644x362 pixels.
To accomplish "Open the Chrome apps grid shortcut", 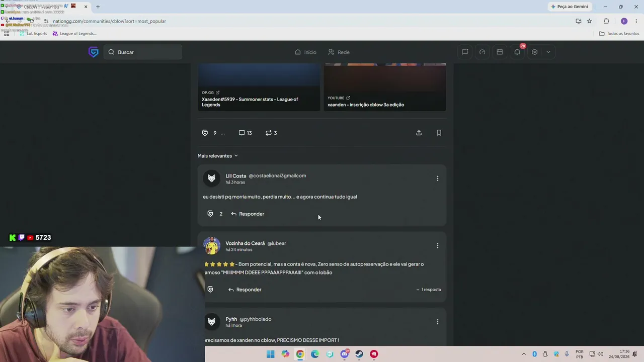I will click(x=7, y=34).
